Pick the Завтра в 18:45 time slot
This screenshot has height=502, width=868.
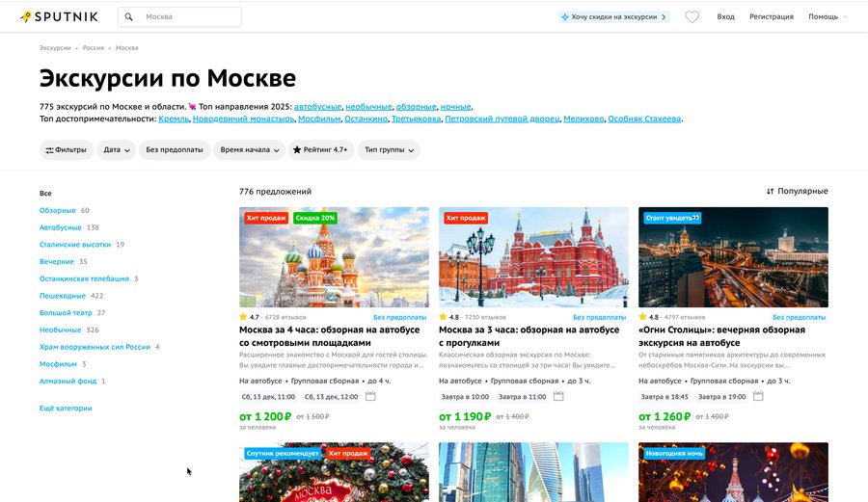coord(665,397)
